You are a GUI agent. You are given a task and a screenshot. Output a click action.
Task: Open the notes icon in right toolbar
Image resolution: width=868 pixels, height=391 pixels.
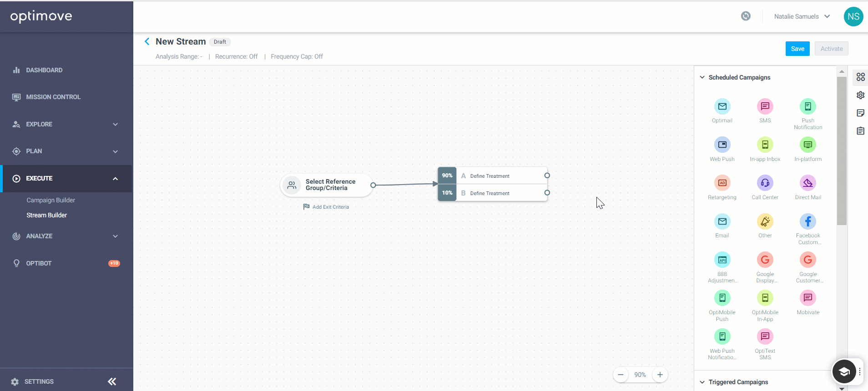860,113
